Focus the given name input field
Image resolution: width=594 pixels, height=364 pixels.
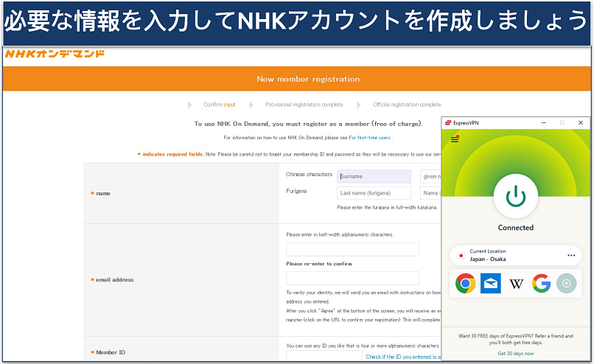430,177
